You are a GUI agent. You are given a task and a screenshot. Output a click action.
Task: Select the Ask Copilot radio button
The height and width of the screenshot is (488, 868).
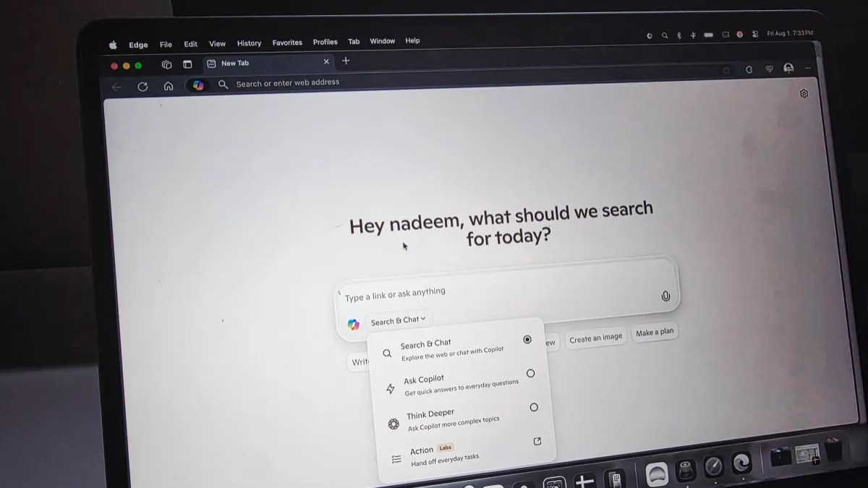pyautogui.click(x=530, y=373)
